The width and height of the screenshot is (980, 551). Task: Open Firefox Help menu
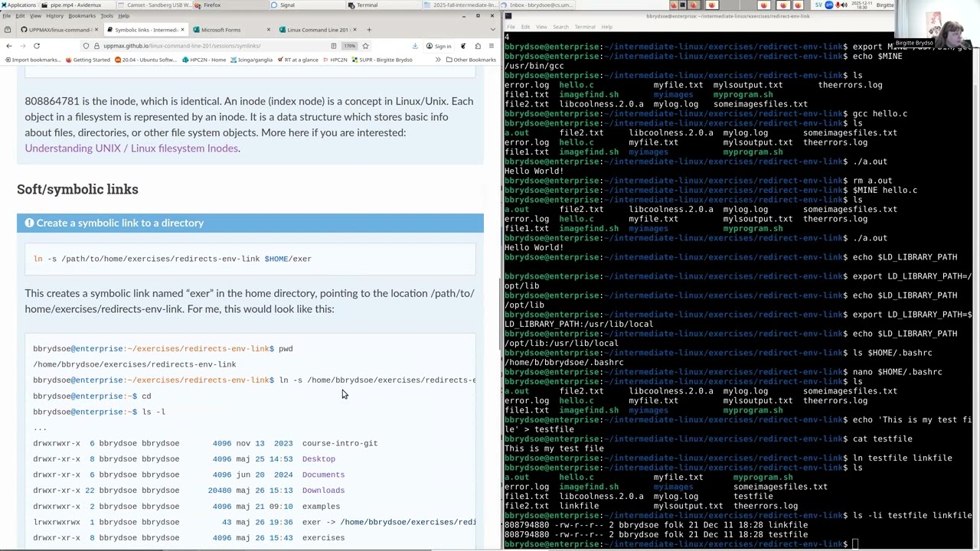[123, 16]
